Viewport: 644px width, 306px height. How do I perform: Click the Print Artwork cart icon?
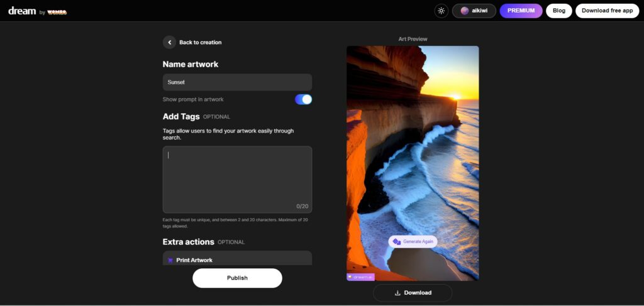[x=170, y=260]
